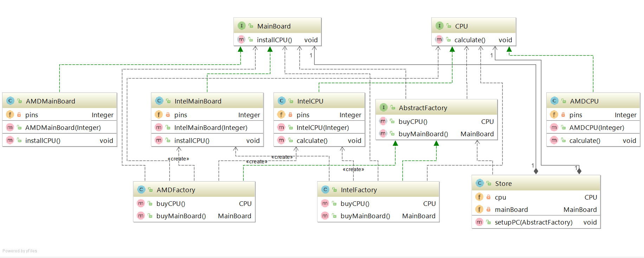Image resolution: width=644 pixels, height=258 pixels.
Task: Click the field icon of AMDCPU pins
Action: [554, 115]
